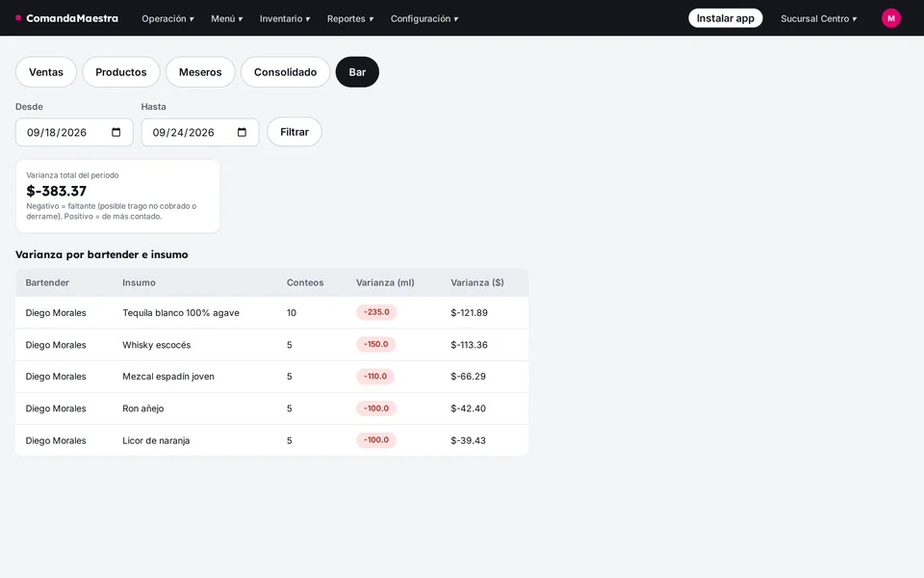924x578 pixels.
Task: Click the ComandaMaestra logo
Action: pos(66,18)
